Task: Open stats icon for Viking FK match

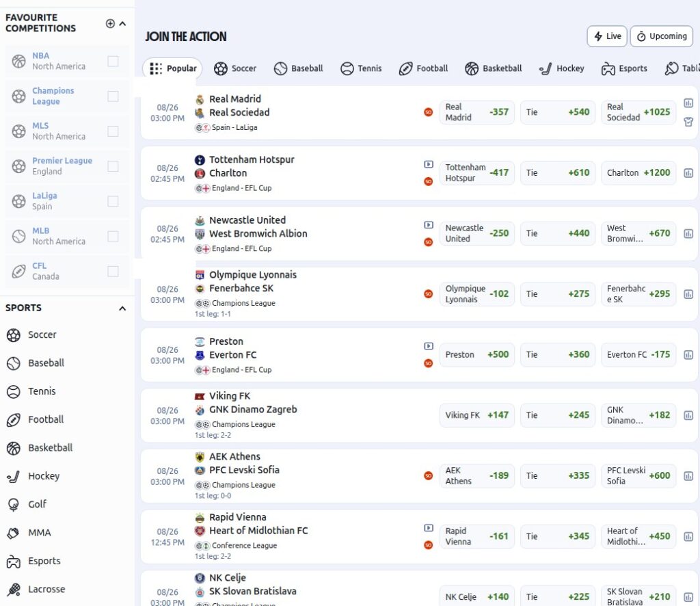Action: click(x=688, y=415)
